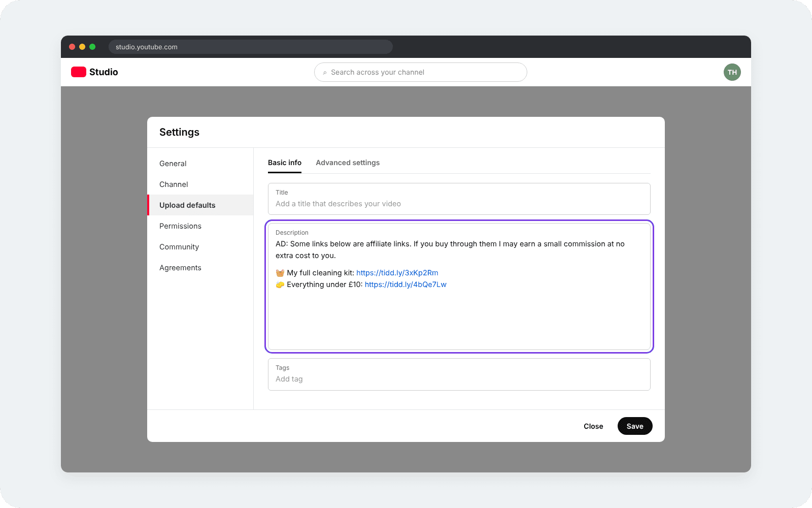Focus the Search across your channel field
The width and height of the screenshot is (812, 508).
421,72
